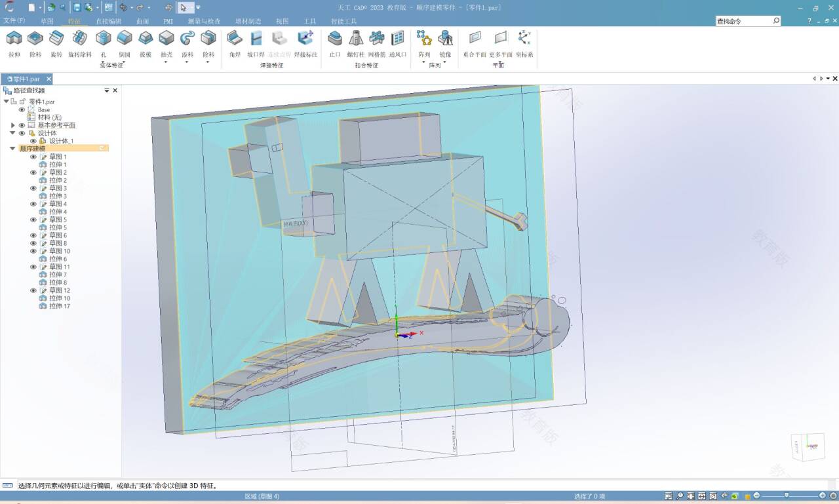Image resolution: width=839 pixels, height=504 pixels.
Task: Select the 倒圆 round tool
Action: (124, 44)
